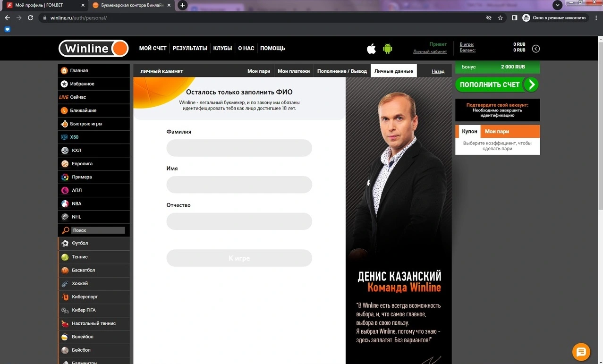The width and height of the screenshot is (603, 364).
Task: Click the Евролига basketball icon
Action: tap(65, 164)
